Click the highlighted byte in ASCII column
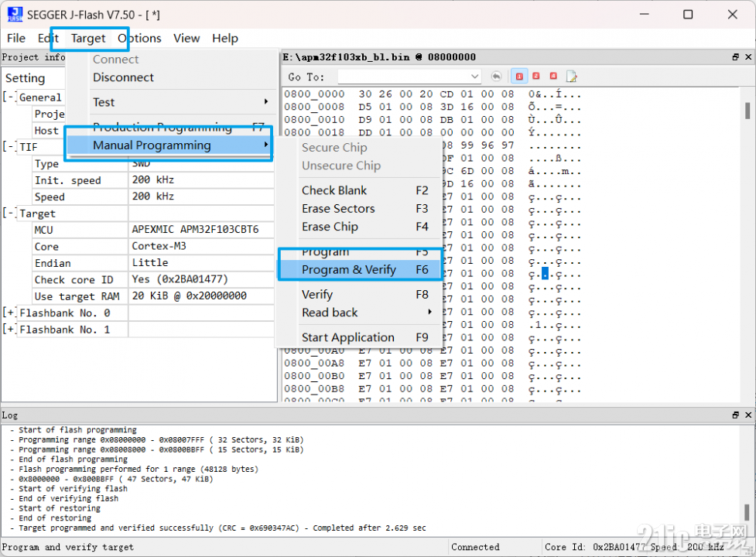The image size is (756, 557). point(546,274)
